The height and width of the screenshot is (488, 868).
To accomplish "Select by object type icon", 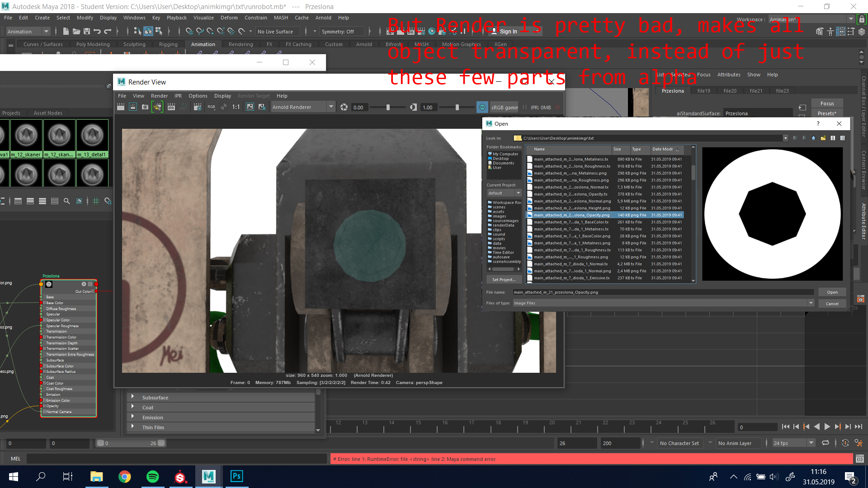I will click(148, 31).
